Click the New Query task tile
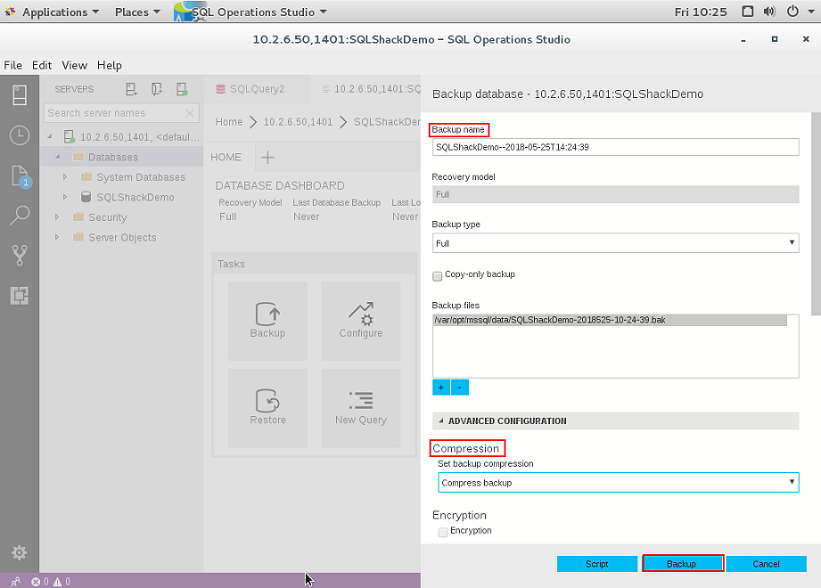The width and height of the screenshot is (821, 588). point(361,408)
